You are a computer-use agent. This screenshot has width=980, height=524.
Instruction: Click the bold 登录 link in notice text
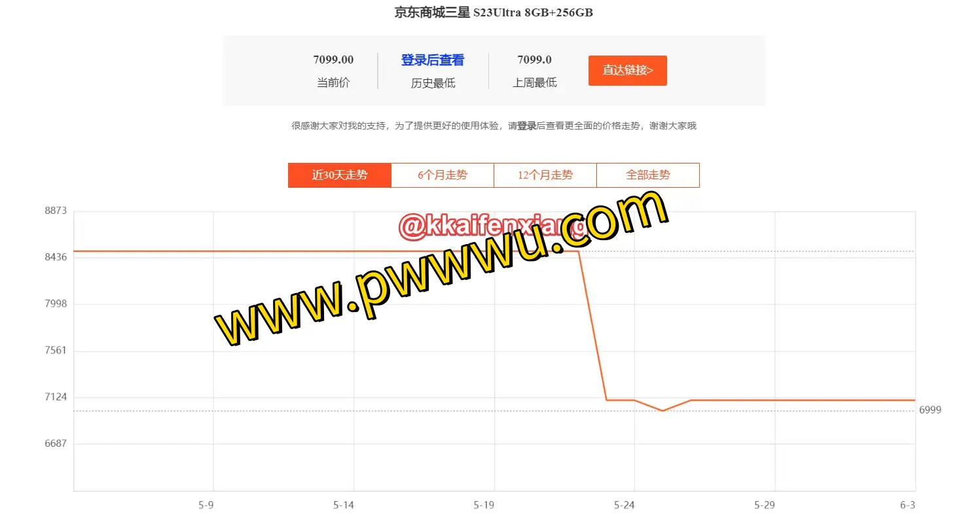tap(527, 126)
